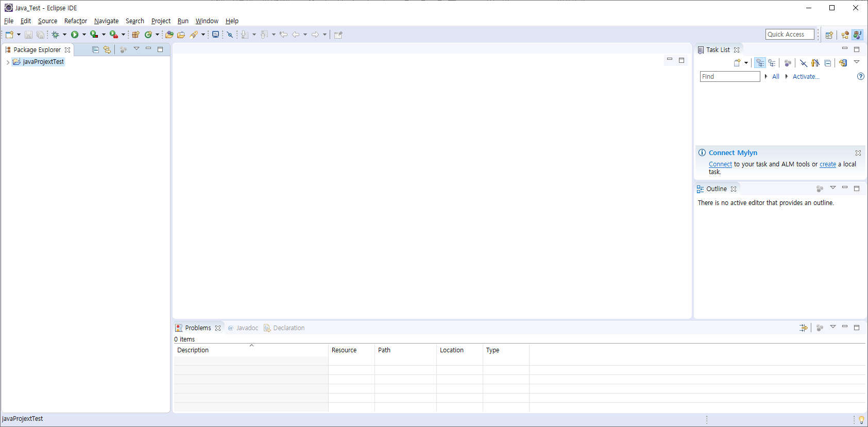Click the Open Type icon
This screenshot has height=427, width=868.
tap(169, 35)
